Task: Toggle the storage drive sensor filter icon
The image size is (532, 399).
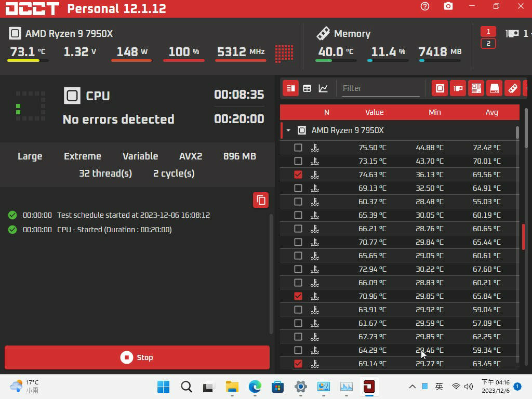Action: 495,88
